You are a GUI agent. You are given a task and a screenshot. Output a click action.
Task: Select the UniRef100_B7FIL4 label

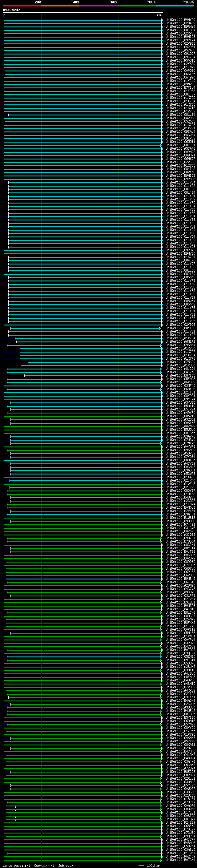click(180, 88)
